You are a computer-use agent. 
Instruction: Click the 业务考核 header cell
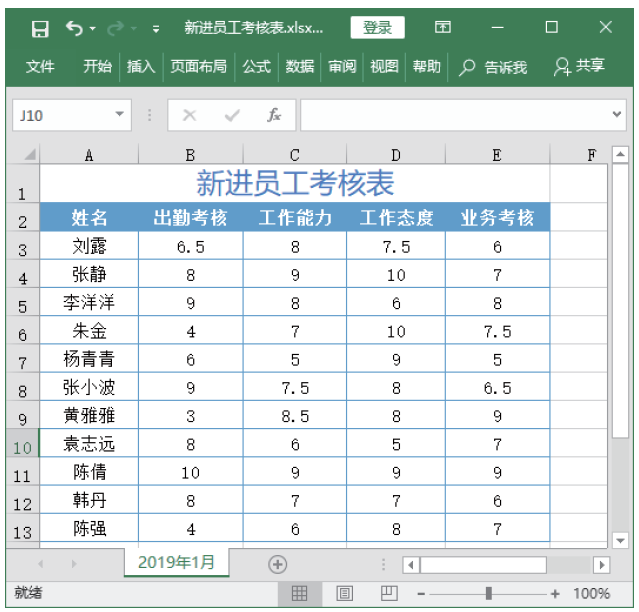pyautogui.click(x=497, y=217)
